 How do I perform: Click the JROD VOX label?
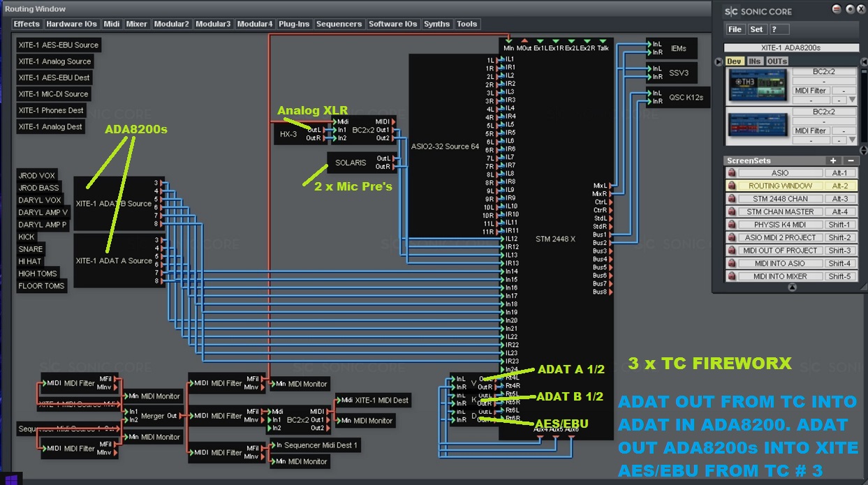click(37, 176)
